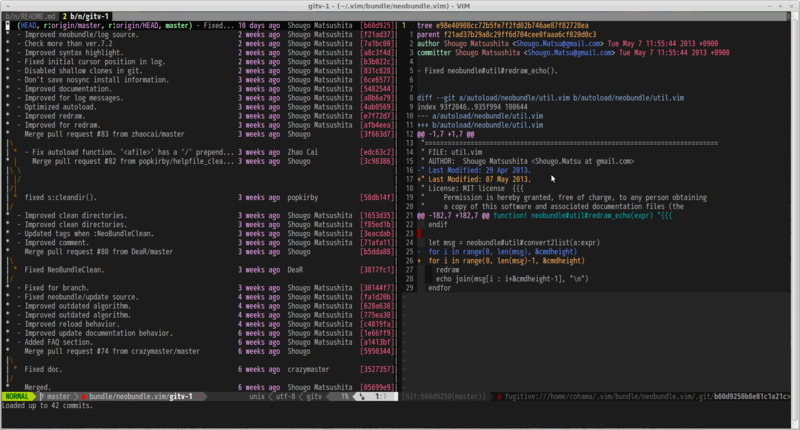Screen dimensions: 800x430
Task: Select commit 'Disabled shallow clones in git.'
Action: click(200, 71)
